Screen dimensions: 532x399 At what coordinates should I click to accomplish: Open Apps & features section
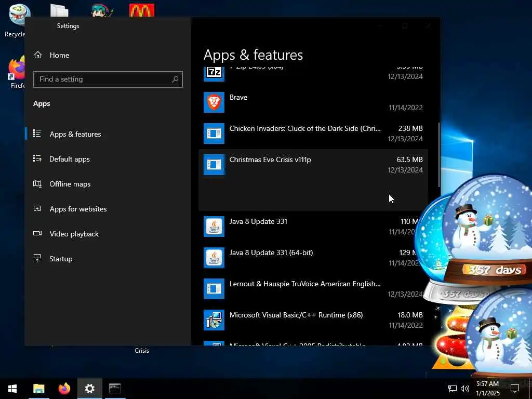coord(75,134)
